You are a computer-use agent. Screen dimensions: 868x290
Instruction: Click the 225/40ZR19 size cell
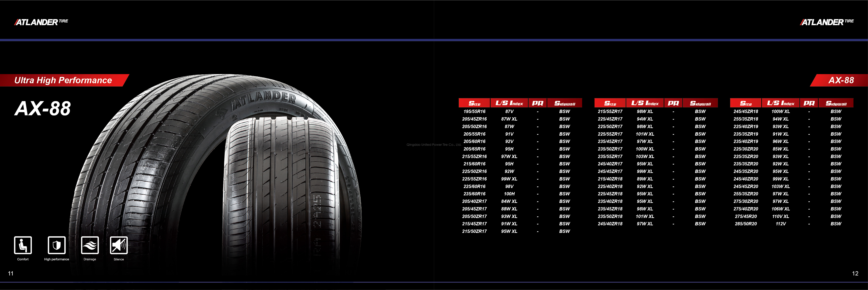click(746, 126)
